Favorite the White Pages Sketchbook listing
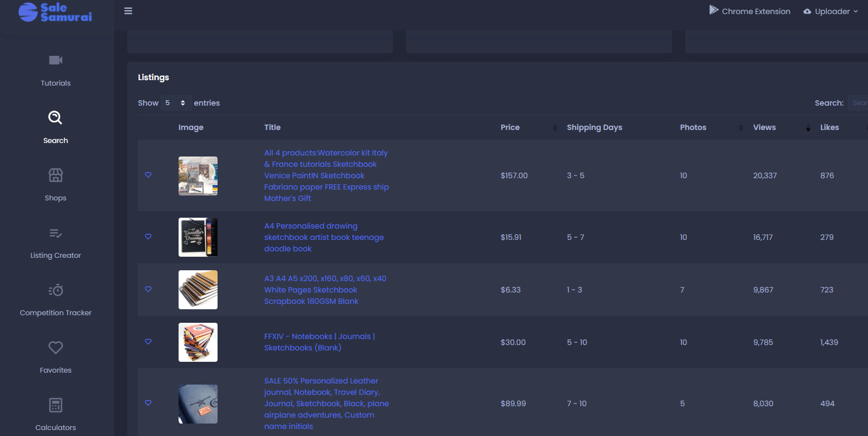Screen dimensions: 868x436 point(148,289)
